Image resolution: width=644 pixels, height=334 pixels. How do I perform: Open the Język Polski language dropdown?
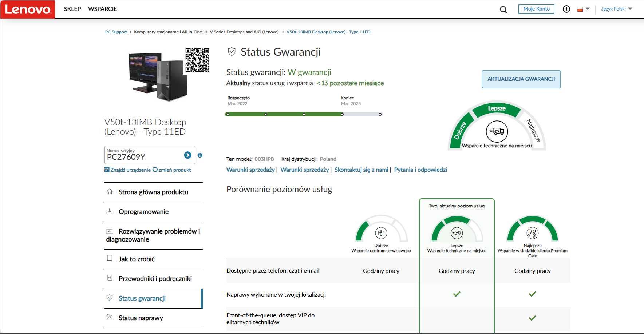coord(616,9)
